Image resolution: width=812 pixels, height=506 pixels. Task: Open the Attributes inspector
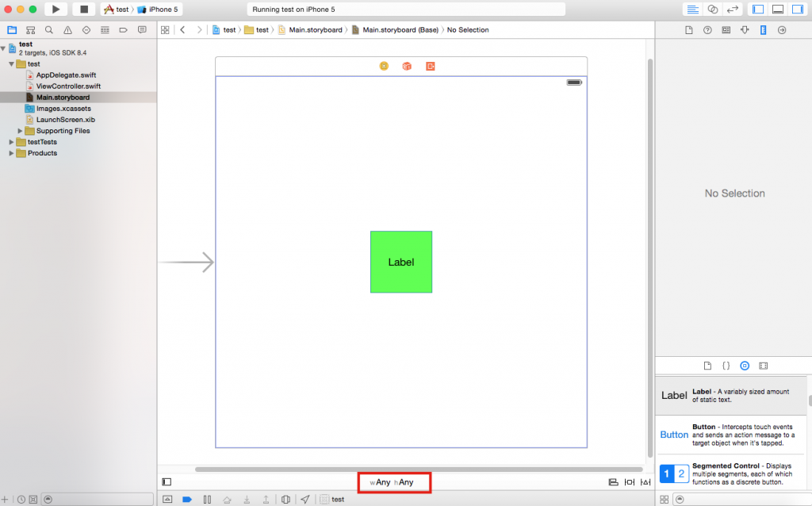click(x=745, y=29)
